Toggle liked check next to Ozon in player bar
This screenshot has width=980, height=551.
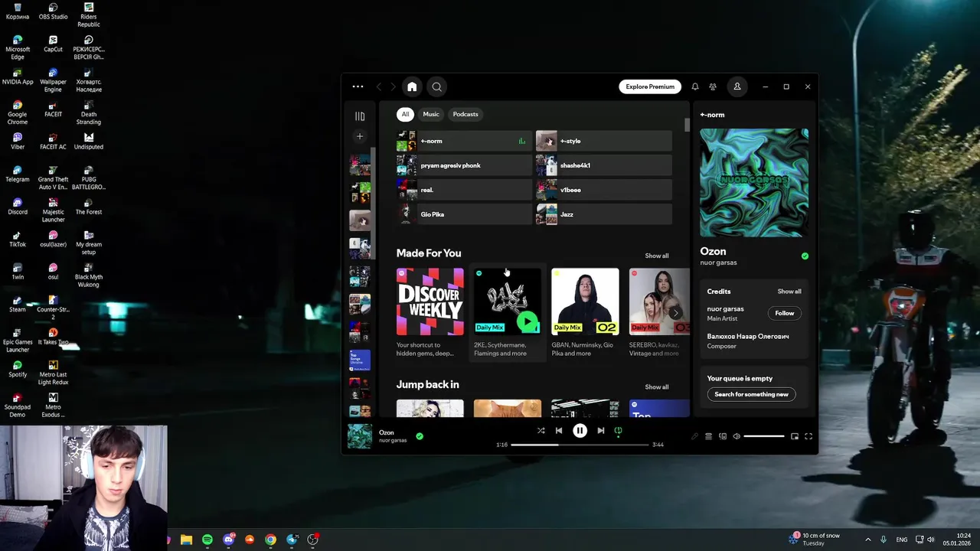[x=420, y=436]
